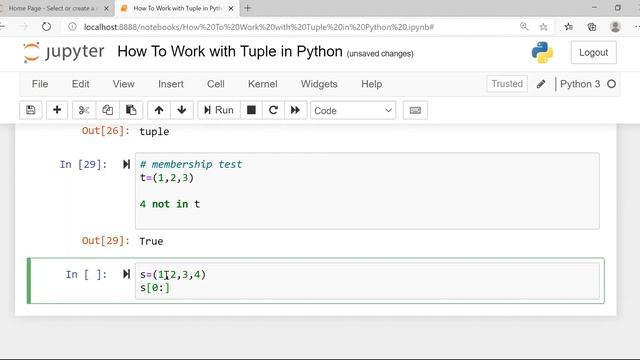Open the File menu

coord(40,84)
